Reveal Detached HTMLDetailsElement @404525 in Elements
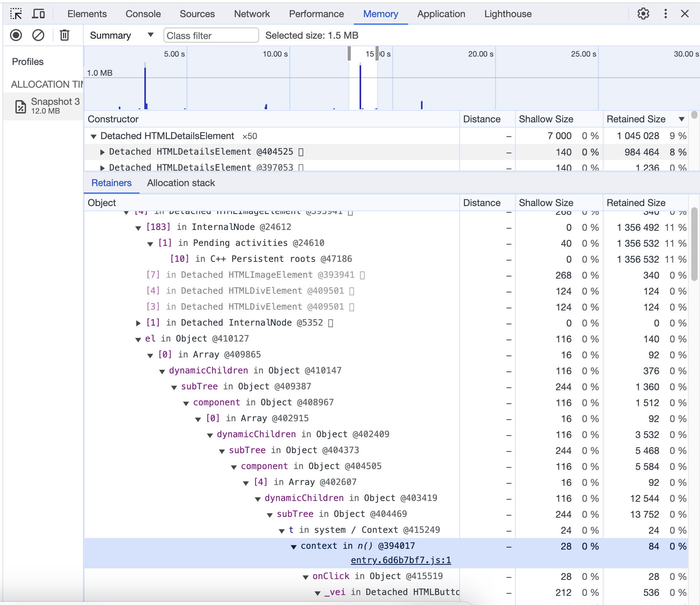 point(301,152)
